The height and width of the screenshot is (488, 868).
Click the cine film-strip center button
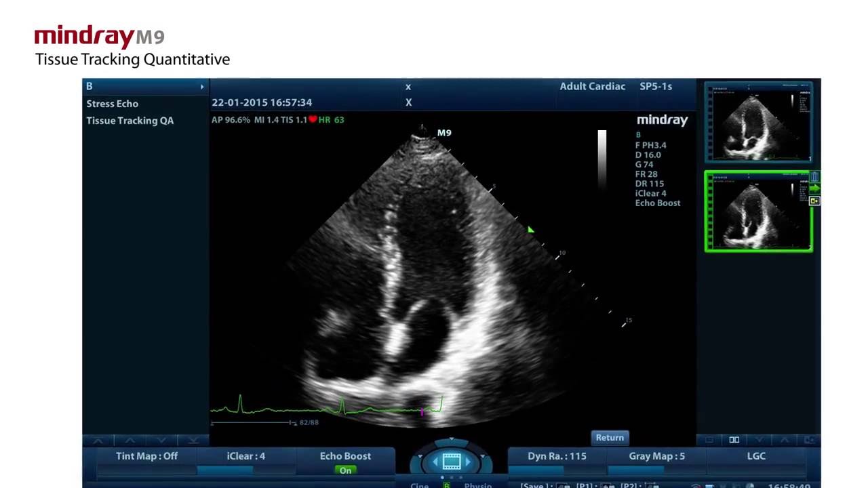click(x=452, y=462)
